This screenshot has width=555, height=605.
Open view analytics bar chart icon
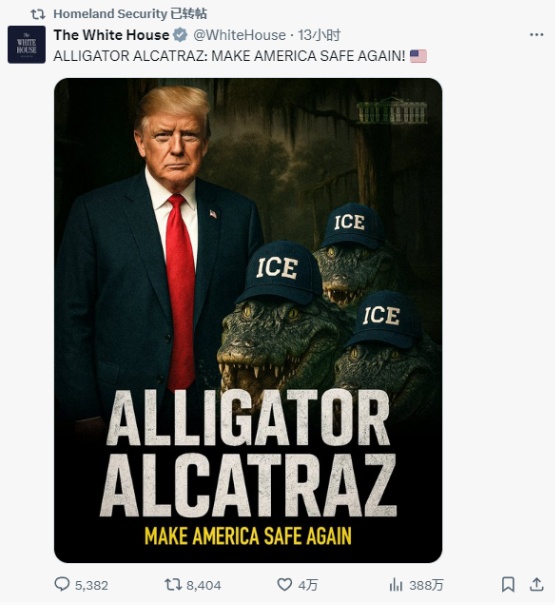tap(396, 585)
